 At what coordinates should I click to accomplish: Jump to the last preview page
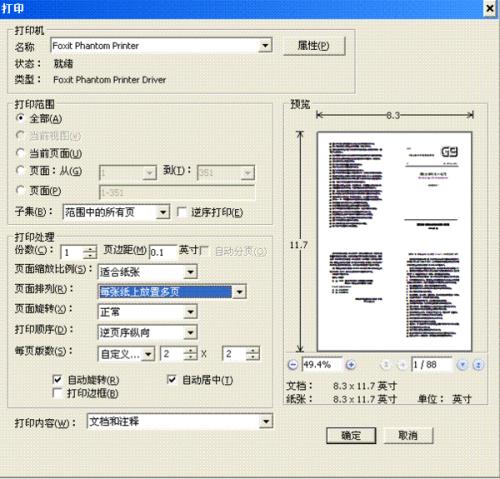pyautogui.click(x=478, y=365)
